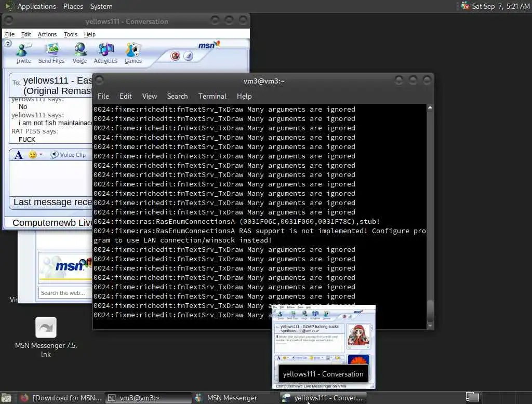
Task: Open the emoticon dropdown arrow
Action: pyautogui.click(x=41, y=155)
